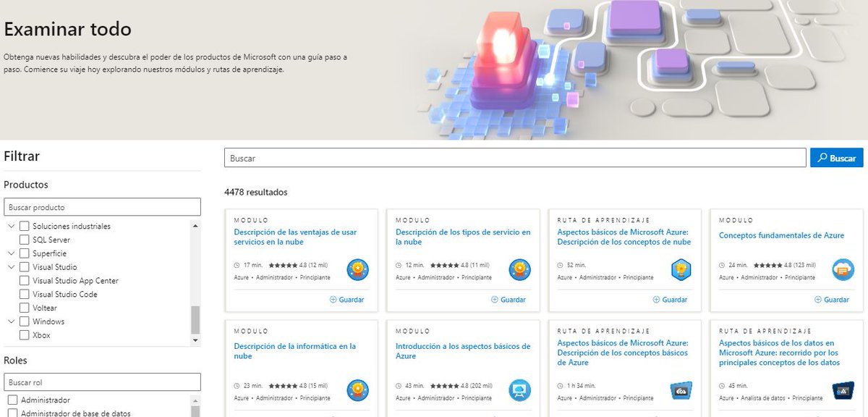Focus the main Buscar search field
868x417 pixels.
click(x=515, y=158)
